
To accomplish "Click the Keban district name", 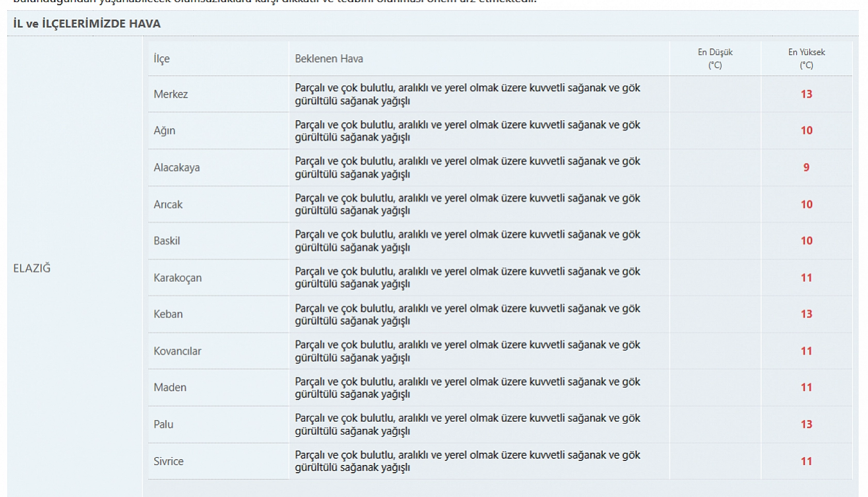I will [168, 314].
